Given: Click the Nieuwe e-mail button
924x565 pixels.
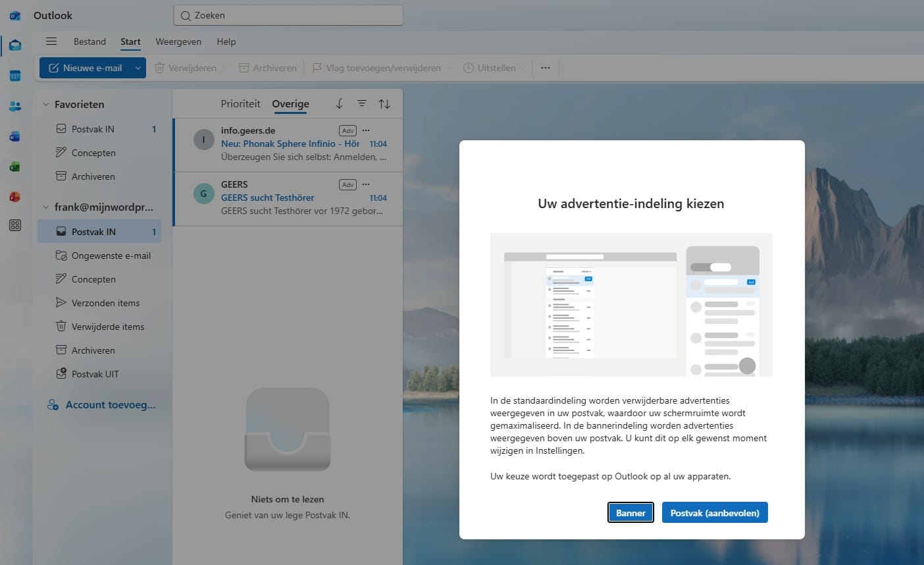Looking at the screenshot, I should (x=86, y=68).
